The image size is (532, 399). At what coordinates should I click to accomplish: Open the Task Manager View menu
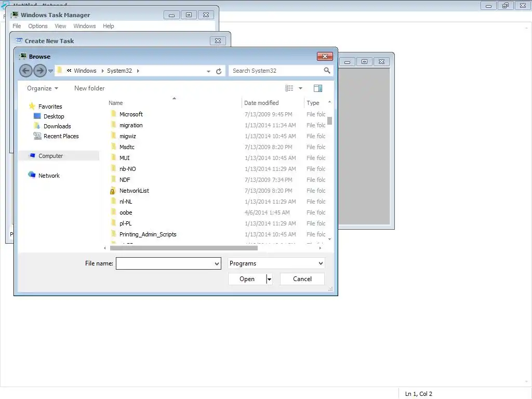click(60, 26)
